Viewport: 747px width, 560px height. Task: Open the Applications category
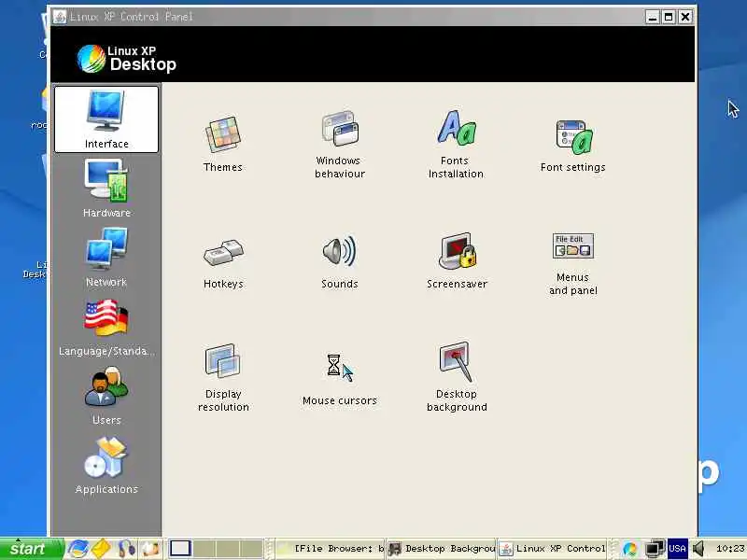pyautogui.click(x=106, y=465)
